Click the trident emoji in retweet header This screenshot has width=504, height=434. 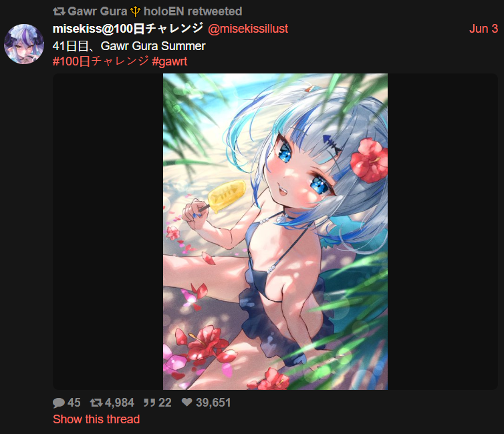[135, 12]
